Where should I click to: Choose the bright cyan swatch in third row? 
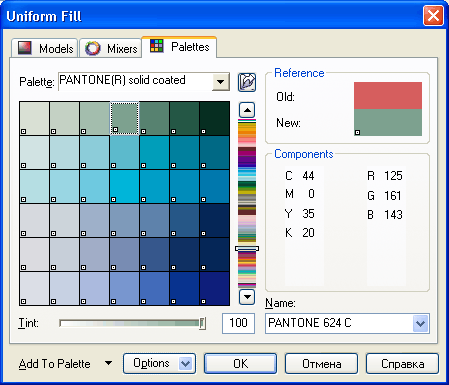click(124, 186)
